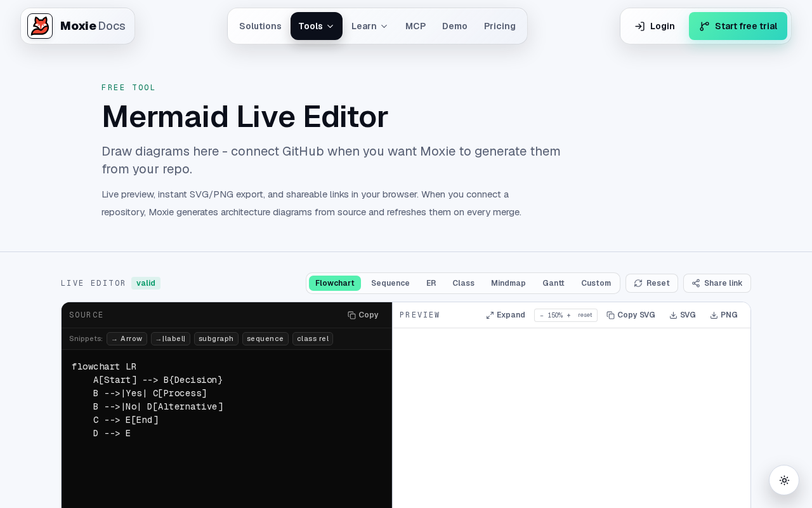812x508 pixels.
Task: Click the 'B -->|Yes| C[Process]' line
Action: point(150,393)
